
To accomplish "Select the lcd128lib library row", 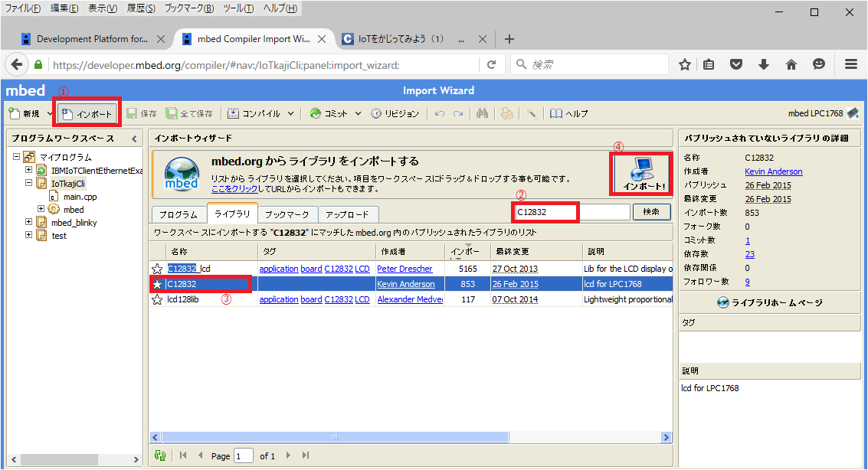I will point(411,300).
